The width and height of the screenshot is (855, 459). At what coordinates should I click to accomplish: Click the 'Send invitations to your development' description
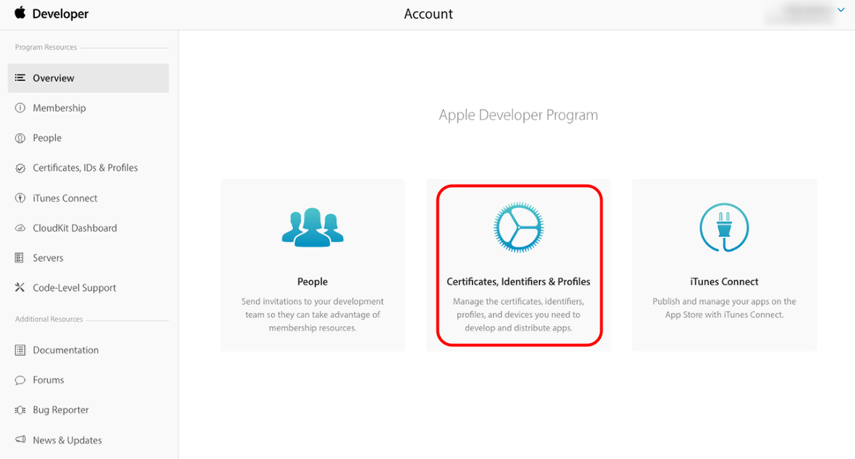tap(312, 315)
